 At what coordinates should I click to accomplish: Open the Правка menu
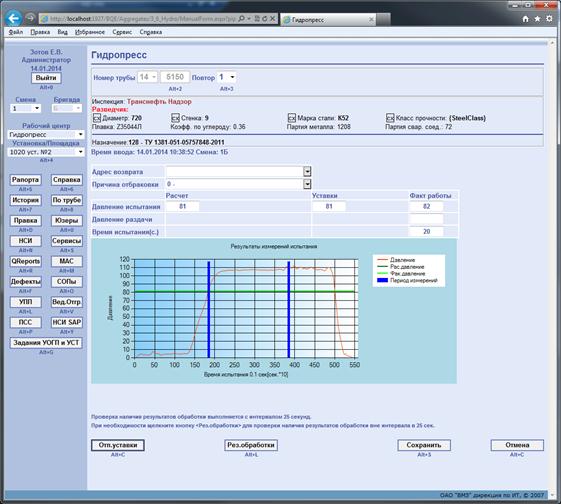pos(40,32)
